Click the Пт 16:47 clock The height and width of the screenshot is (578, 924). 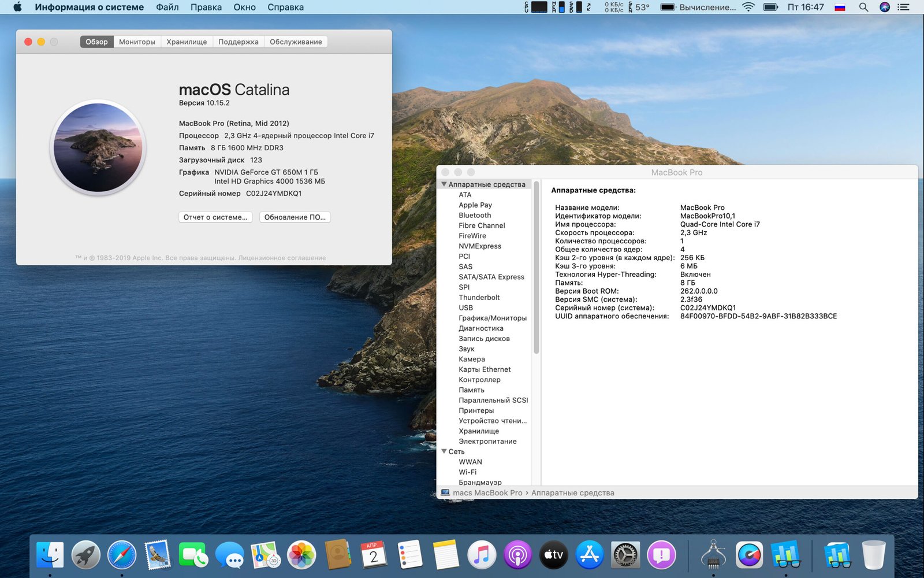click(806, 7)
